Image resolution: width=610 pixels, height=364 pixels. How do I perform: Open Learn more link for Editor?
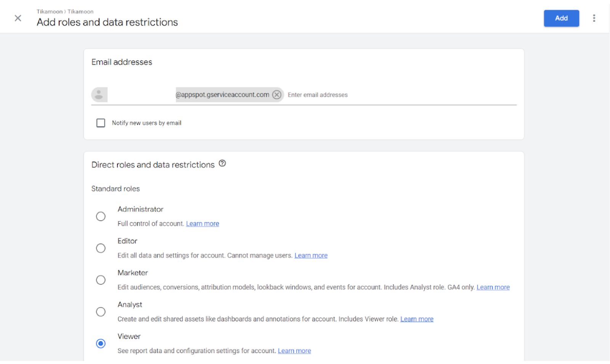tap(311, 255)
